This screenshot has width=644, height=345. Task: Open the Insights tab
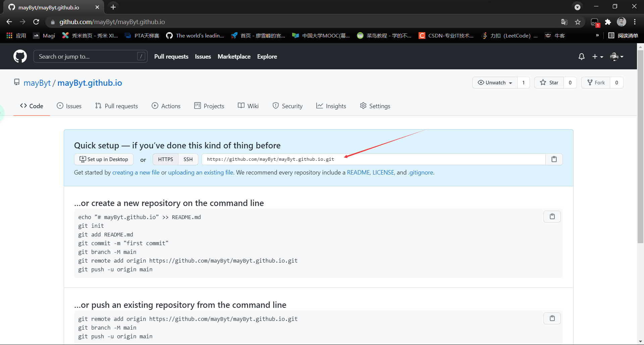[331, 106]
